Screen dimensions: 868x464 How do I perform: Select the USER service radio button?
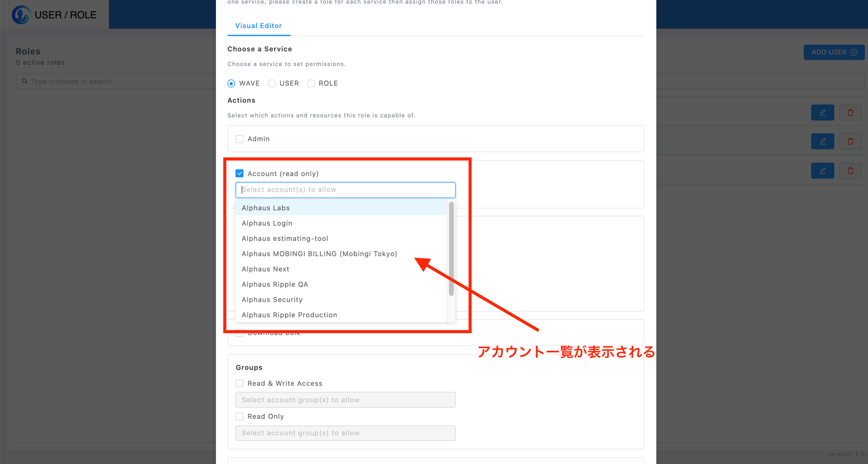click(x=272, y=83)
